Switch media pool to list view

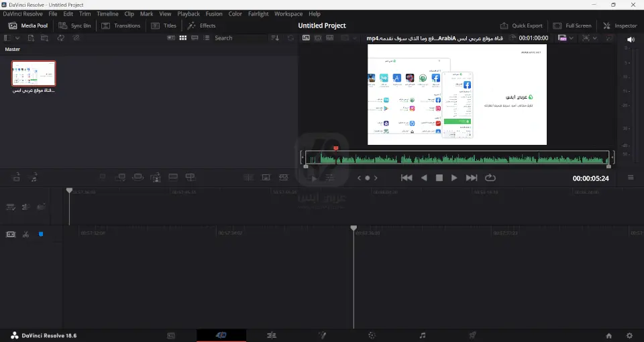click(x=207, y=38)
